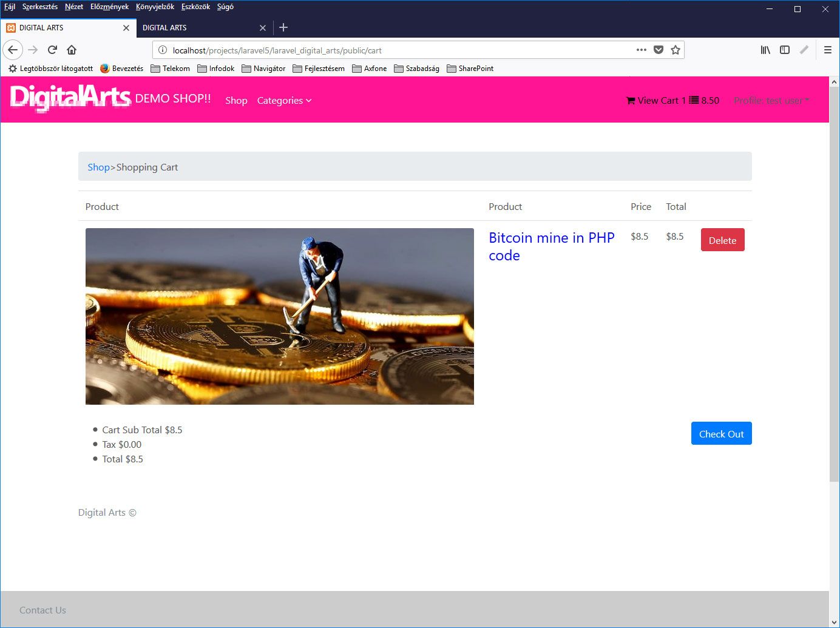Toggle the browser sidebar view
This screenshot has width=840, height=628.
[x=785, y=50]
